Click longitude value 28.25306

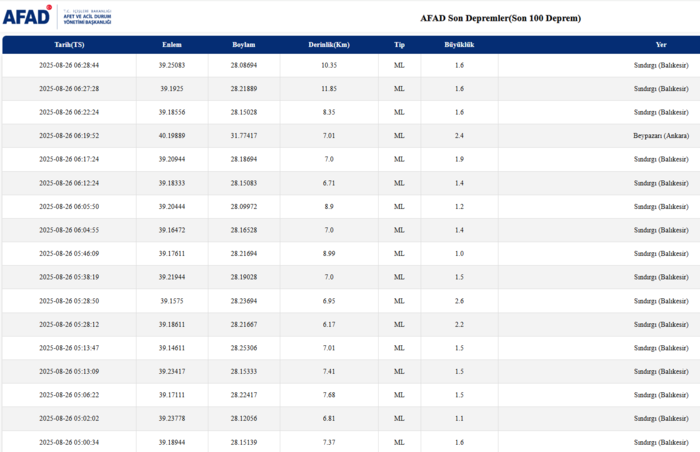[244, 348]
